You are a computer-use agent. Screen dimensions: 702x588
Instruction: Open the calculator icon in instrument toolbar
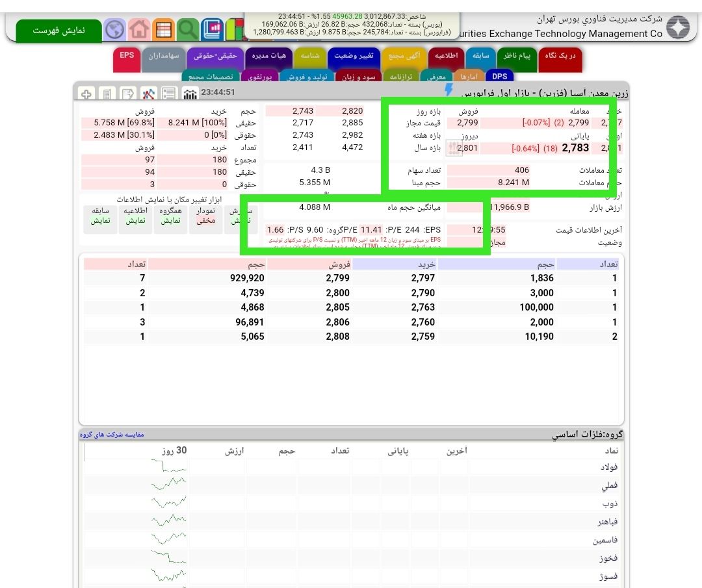(x=107, y=94)
